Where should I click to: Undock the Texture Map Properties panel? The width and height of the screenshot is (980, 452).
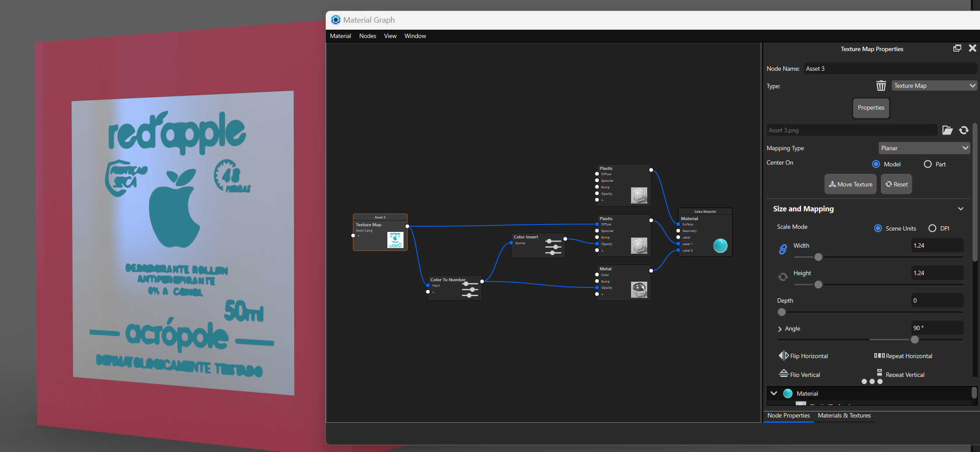pyautogui.click(x=957, y=48)
